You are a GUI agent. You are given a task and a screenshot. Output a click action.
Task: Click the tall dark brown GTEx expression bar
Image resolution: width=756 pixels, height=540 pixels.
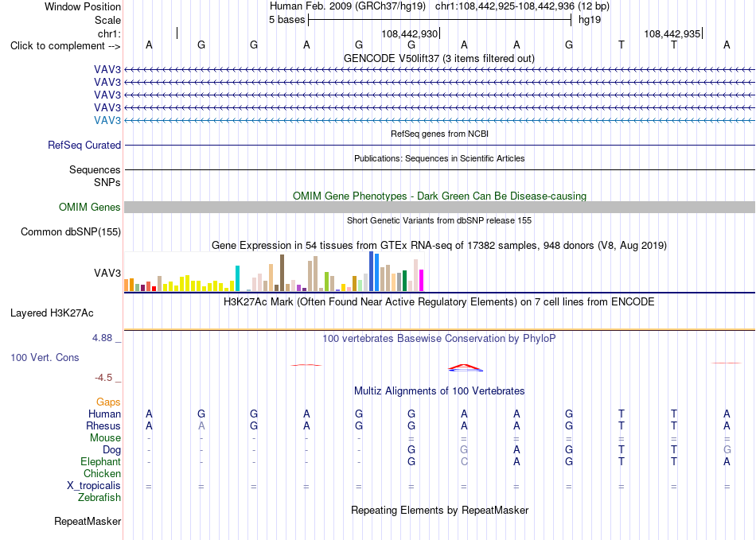282,273
